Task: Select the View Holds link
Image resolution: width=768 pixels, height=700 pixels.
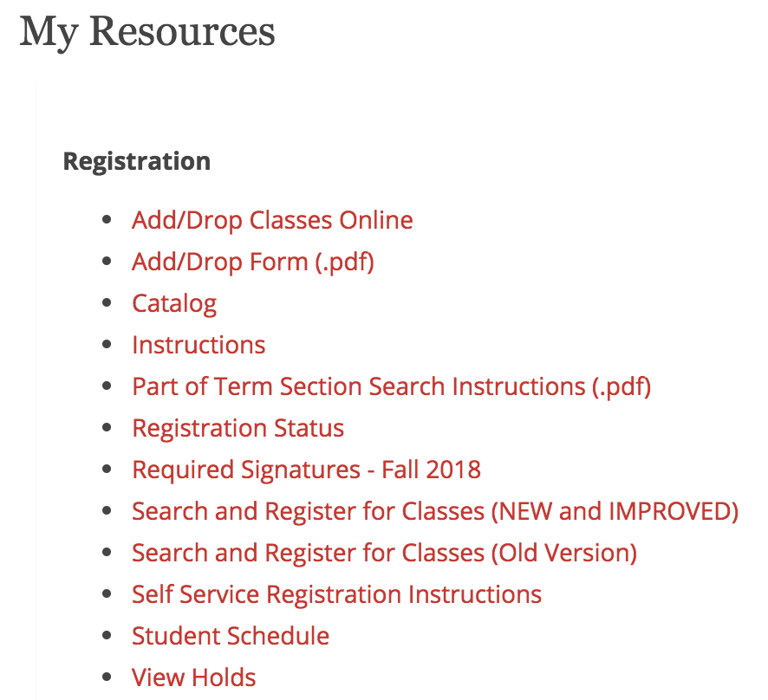Action: pos(193,677)
